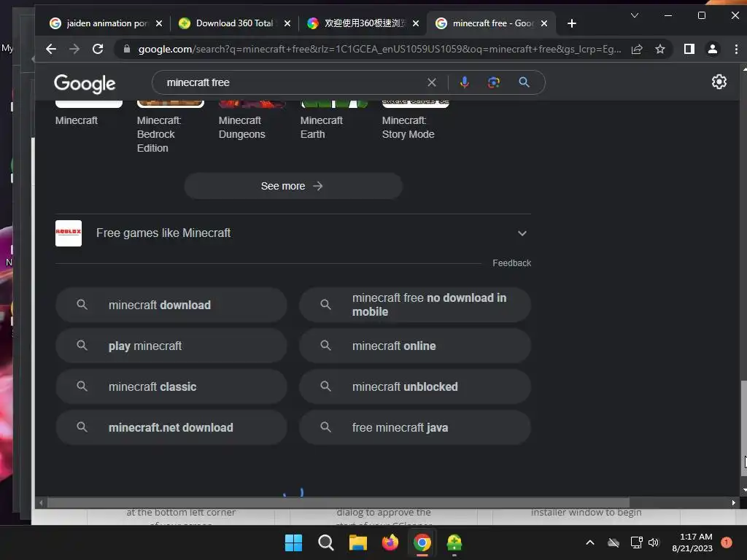Close the jaiden animation tab
The image size is (747, 560).
pos(159,23)
